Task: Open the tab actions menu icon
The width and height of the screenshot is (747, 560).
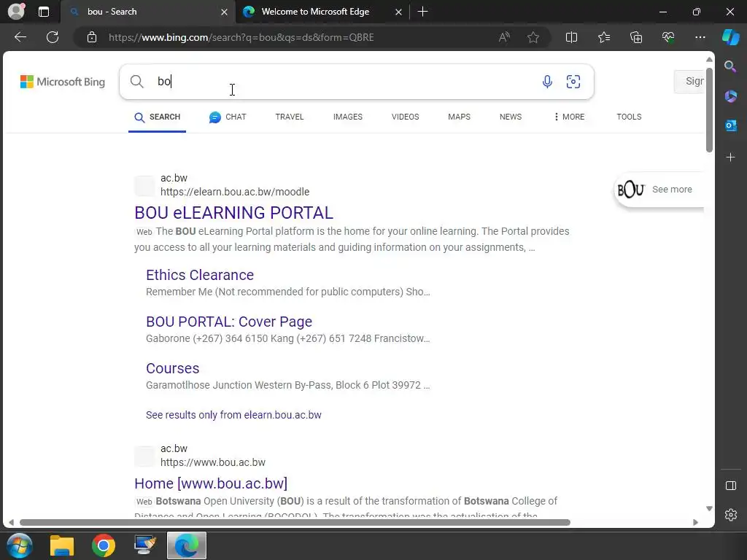Action: pyautogui.click(x=44, y=12)
